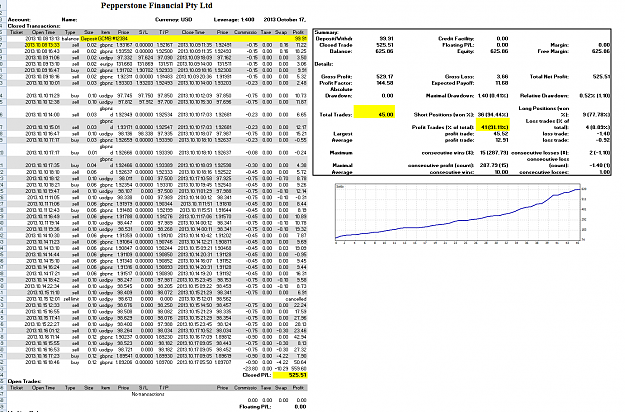Select yellow Profit Trades value cell
This screenshot has height=412, width=625.
493,124
